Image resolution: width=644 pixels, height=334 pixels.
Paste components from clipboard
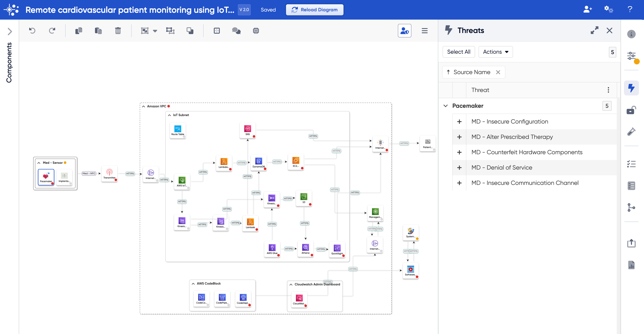pyautogui.click(x=98, y=31)
